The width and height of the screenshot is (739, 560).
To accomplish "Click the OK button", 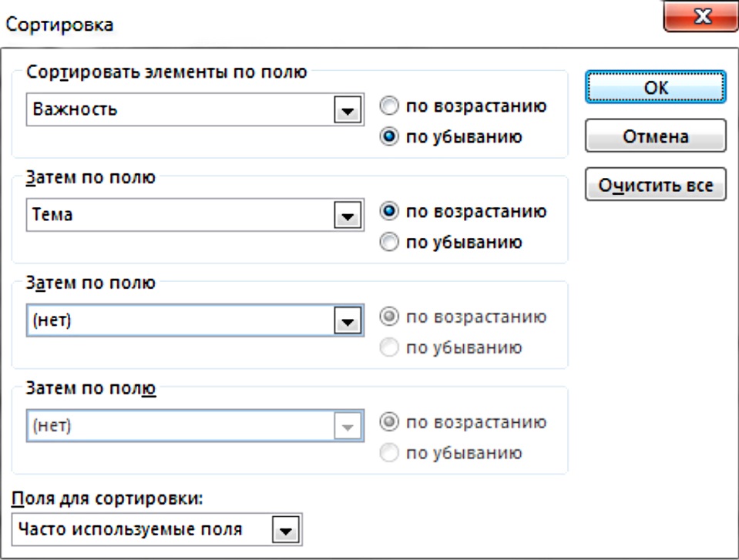I will [x=655, y=88].
